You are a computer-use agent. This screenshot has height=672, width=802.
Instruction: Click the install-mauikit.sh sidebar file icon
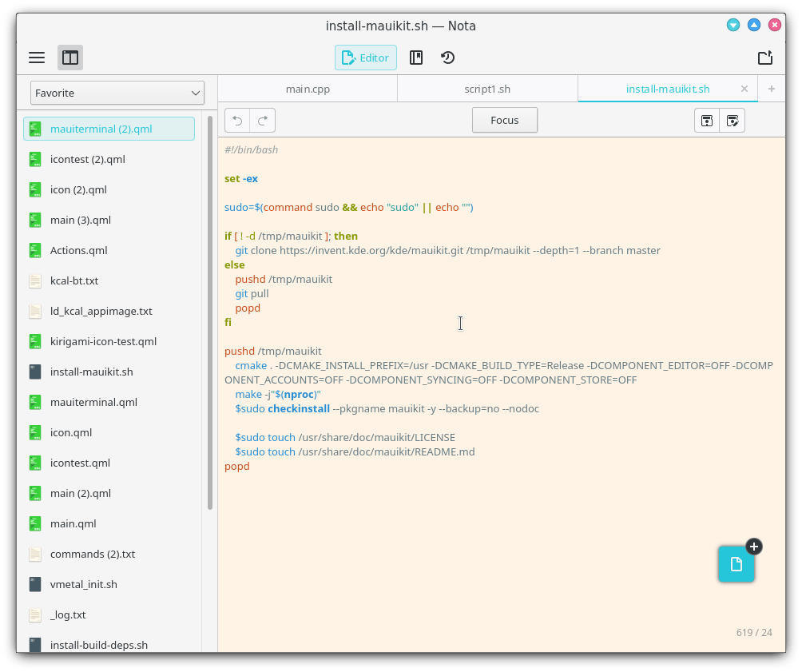[x=35, y=372]
